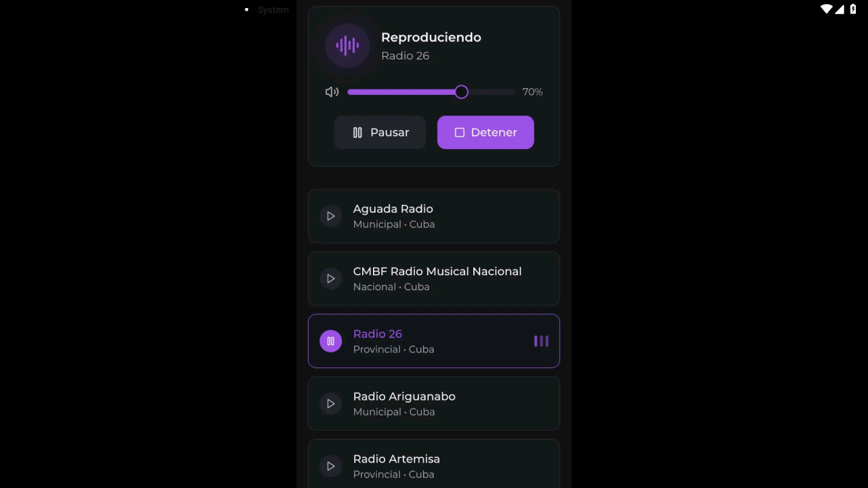Select the Radio Artemisa station title
Viewport: 868px width, 488px height.
tap(397, 459)
